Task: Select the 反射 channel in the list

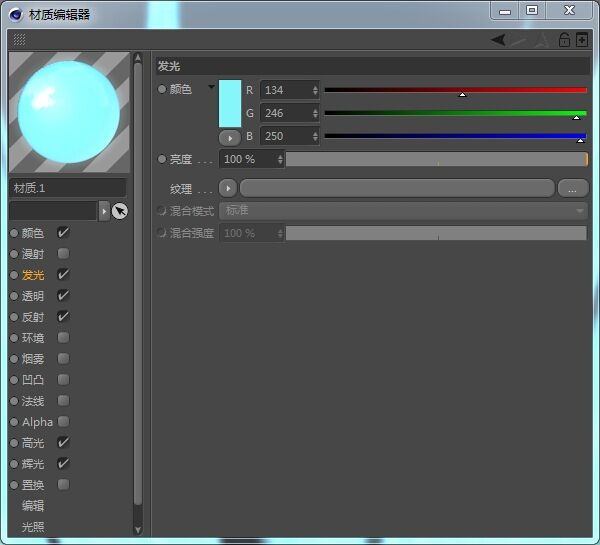Action: (33, 317)
